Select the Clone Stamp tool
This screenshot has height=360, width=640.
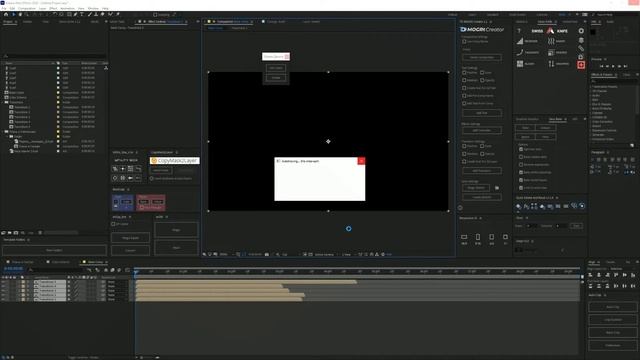click(96, 14)
